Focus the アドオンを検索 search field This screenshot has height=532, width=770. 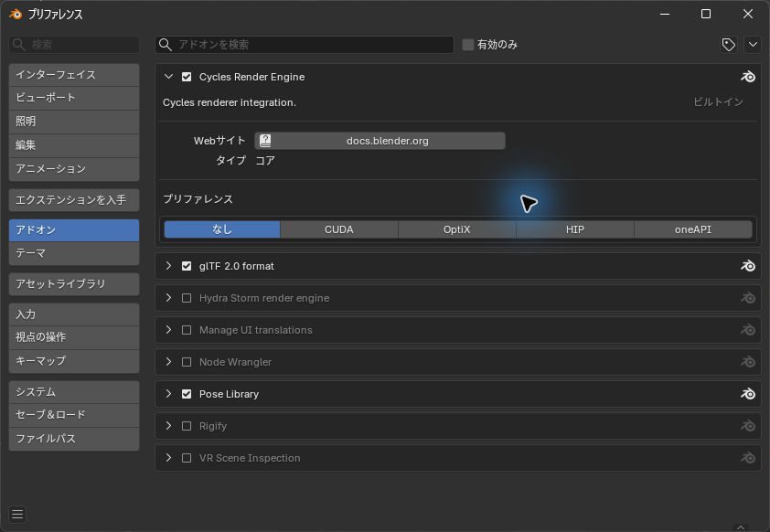[x=305, y=45]
